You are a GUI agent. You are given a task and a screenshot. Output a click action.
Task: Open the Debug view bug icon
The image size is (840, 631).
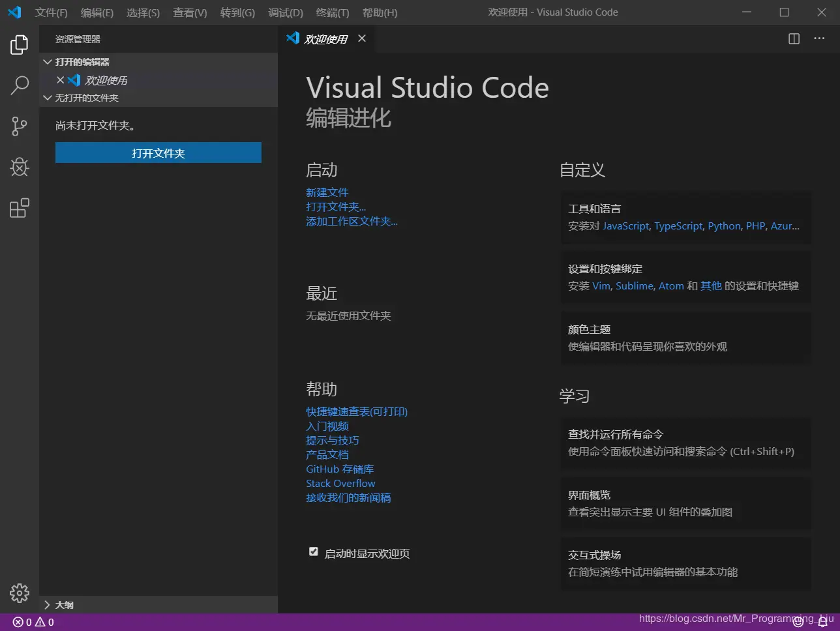coord(20,167)
